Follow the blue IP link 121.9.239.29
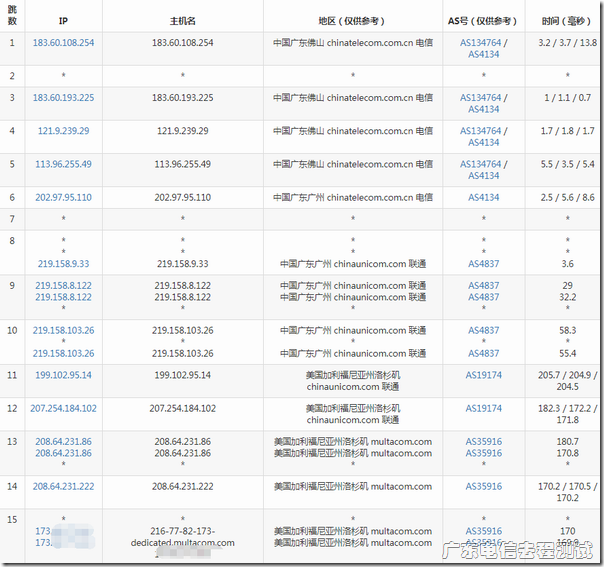The image size is (604, 567). 64,131
